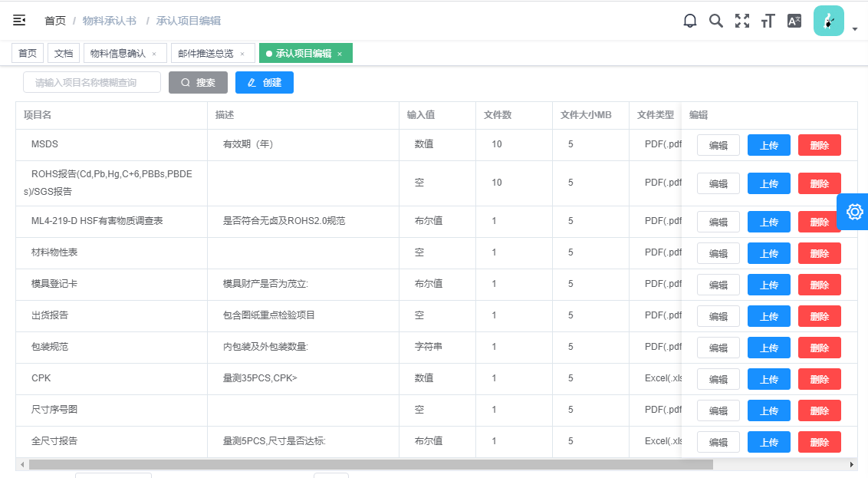868x478 pixels.
Task: Click the 创建 button
Action: (265, 82)
